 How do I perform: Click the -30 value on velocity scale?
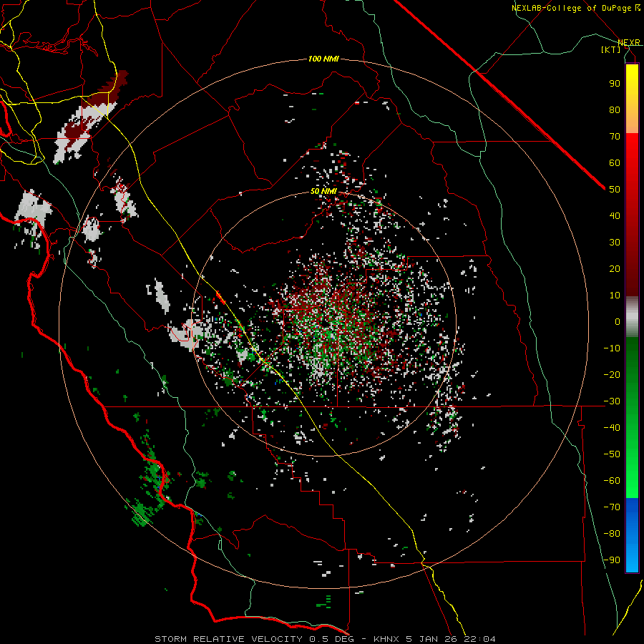pyautogui.click(x=612, y=401)
